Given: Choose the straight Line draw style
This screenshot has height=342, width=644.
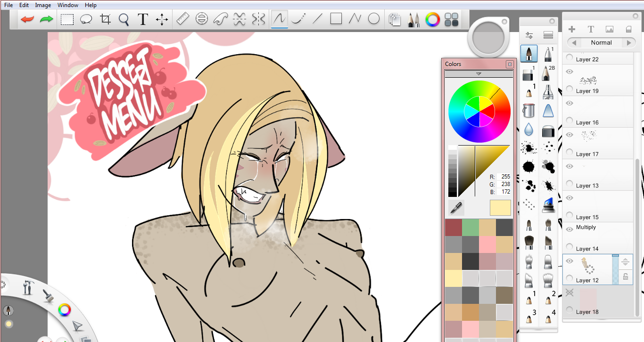Looking at the screenshot, I should (317, 19).
